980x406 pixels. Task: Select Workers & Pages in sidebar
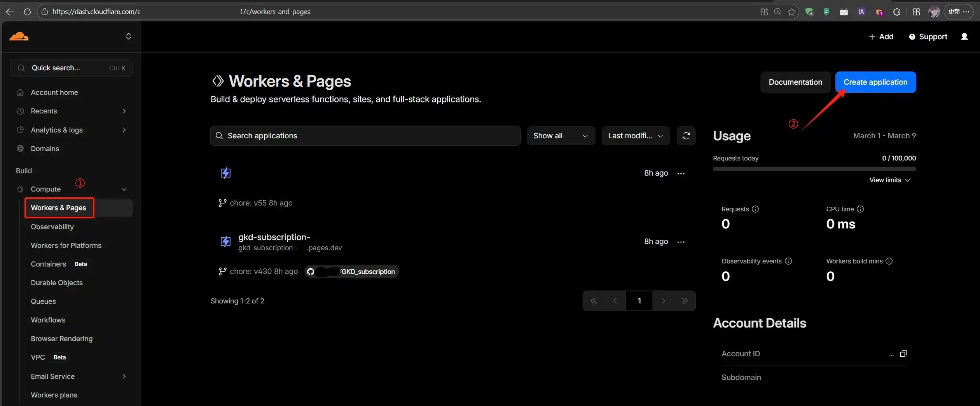[x=58, y=208]
